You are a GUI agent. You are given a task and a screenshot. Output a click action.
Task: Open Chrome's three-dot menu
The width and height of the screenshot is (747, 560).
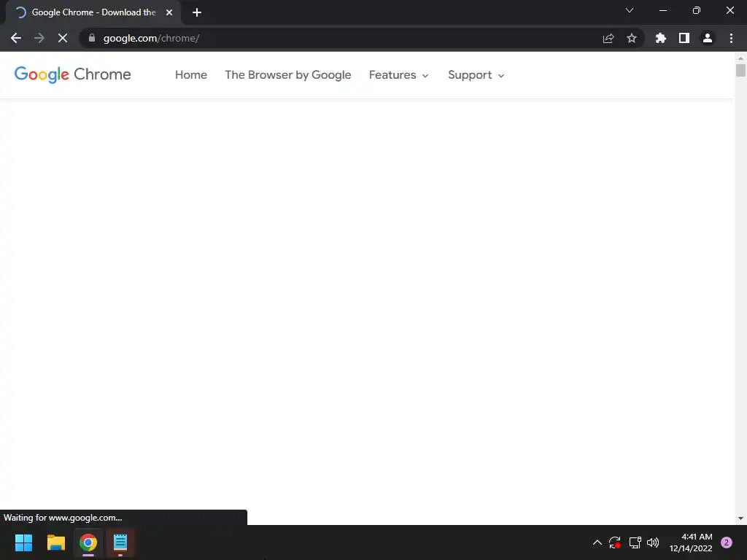tap(731, 38)
